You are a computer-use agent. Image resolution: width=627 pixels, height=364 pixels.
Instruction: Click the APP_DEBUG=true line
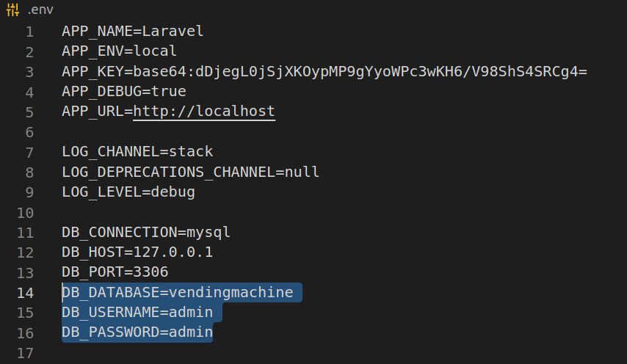(123, 92)
